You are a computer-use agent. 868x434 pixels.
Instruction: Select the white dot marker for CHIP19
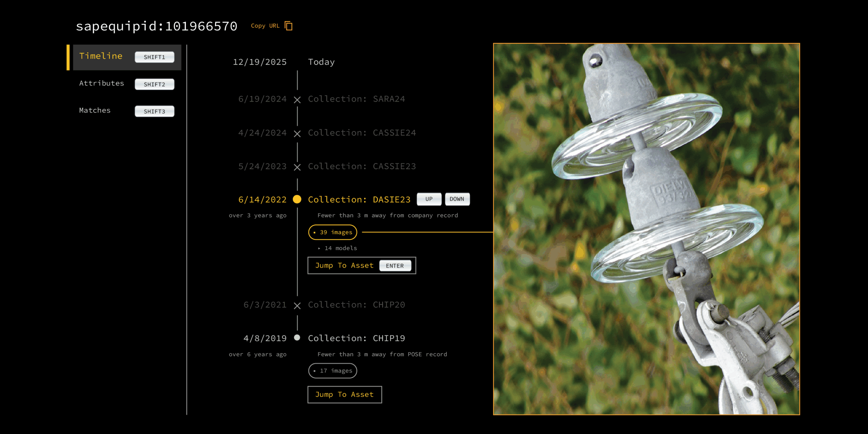[297, 337]
